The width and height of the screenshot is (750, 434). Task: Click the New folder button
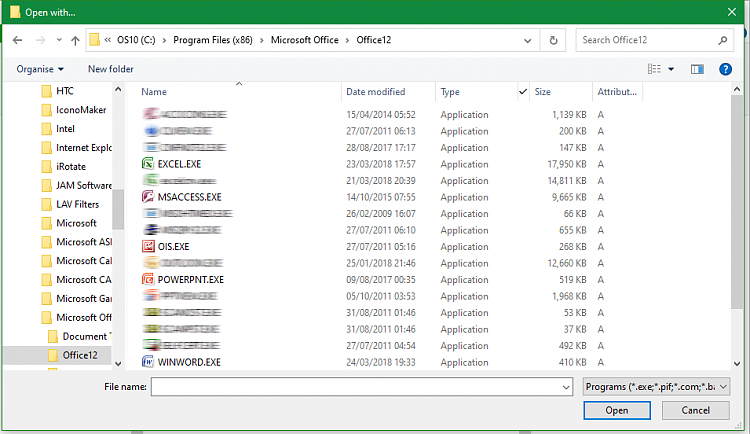point(110,69)
